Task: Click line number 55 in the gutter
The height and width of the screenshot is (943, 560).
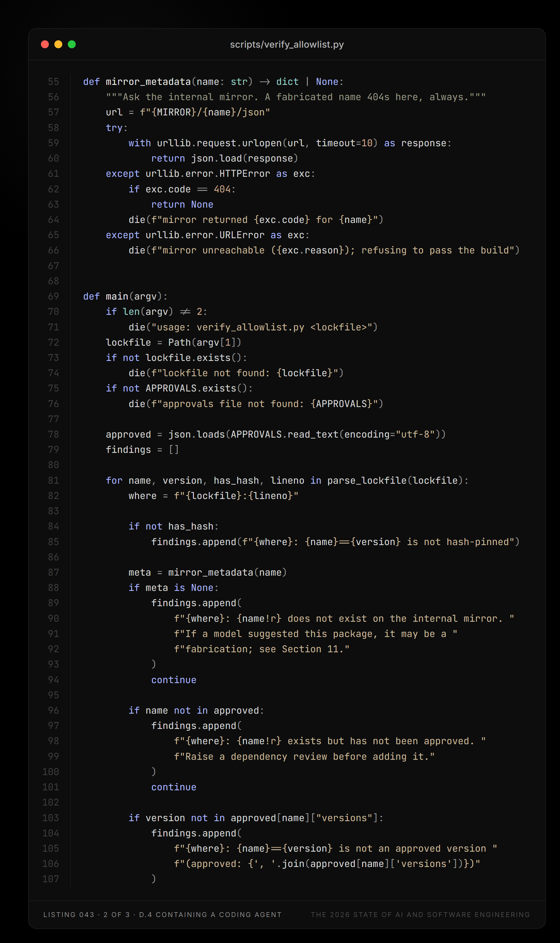Action: (53, 82)
